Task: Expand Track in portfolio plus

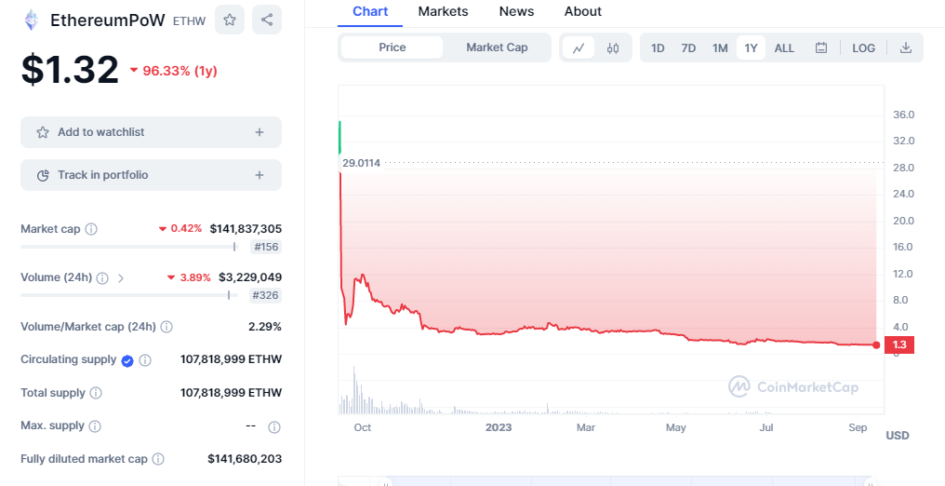Action: [259, 175]
